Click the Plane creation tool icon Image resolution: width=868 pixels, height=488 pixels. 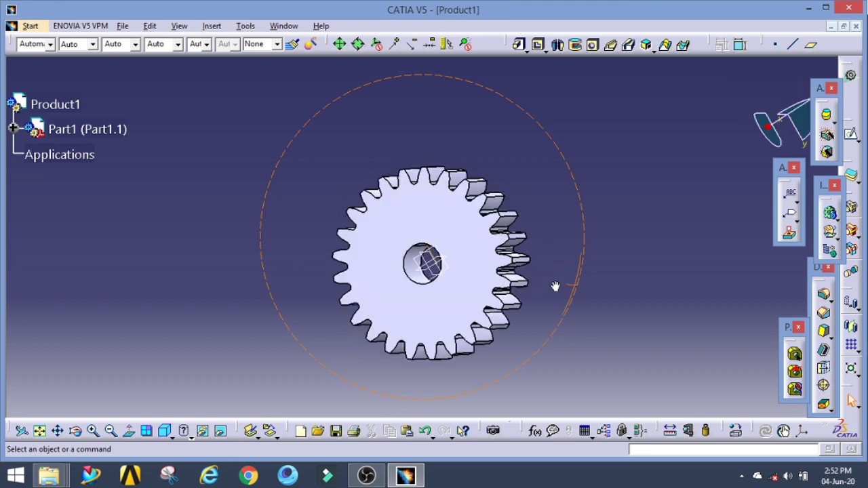pyautogui.click(x=810, y=44)
